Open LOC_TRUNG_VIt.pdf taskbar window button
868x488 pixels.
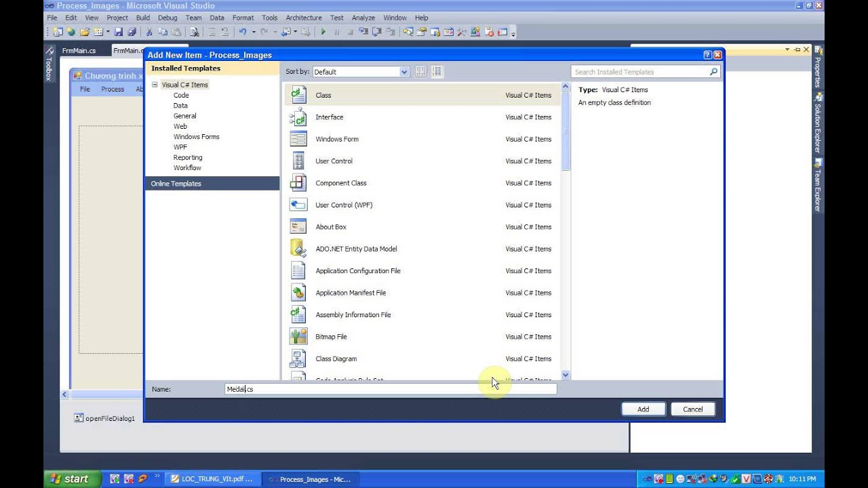pos(212,479)
